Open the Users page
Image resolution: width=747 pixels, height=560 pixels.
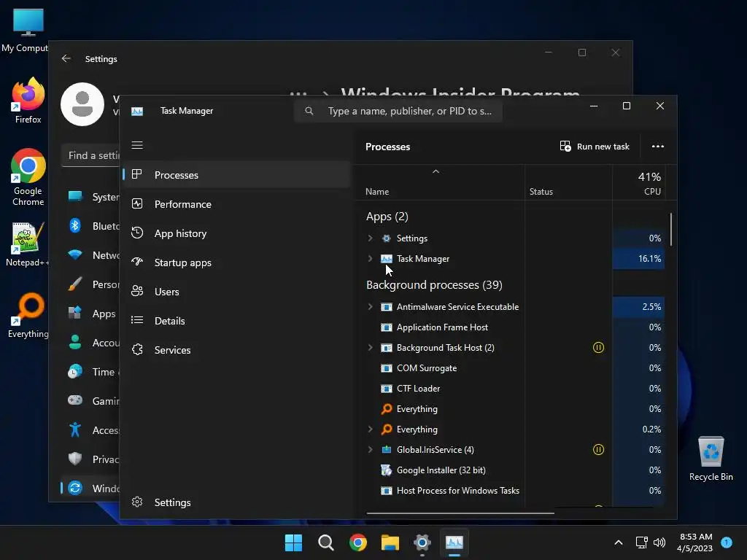(237, 292)
